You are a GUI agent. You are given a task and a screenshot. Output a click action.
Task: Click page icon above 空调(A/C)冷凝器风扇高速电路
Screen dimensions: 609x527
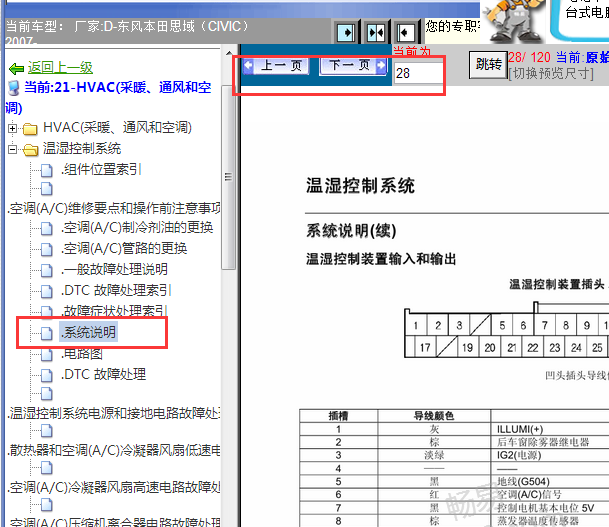tap(47, 468)
